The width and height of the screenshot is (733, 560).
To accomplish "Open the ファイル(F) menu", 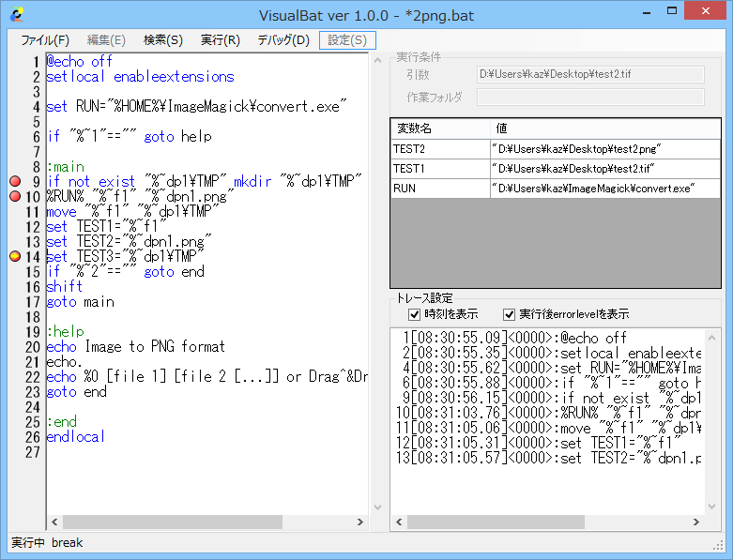I will pyautogui.click(x=45, y=40).
